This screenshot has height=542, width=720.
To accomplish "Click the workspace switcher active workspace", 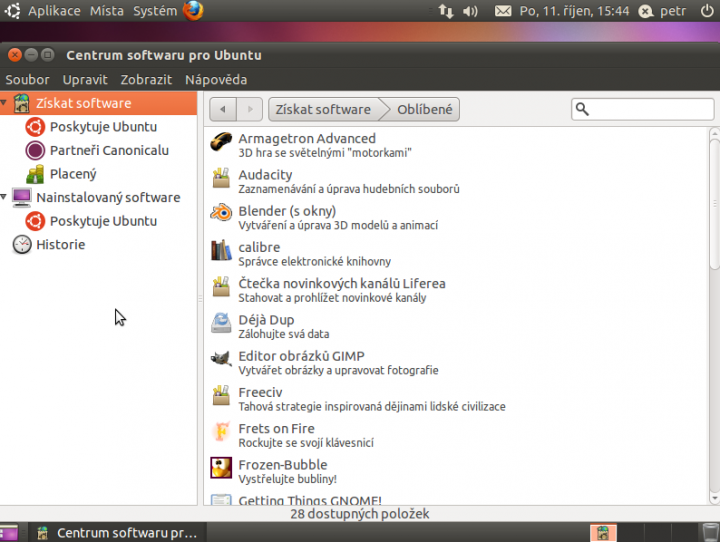I will click(x=603, y=533).
